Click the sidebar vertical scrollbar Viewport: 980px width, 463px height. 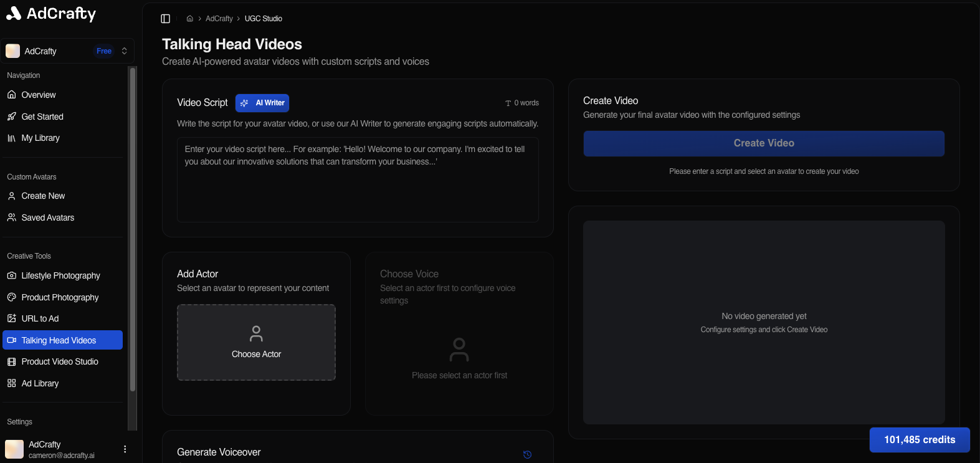point(132,229)
